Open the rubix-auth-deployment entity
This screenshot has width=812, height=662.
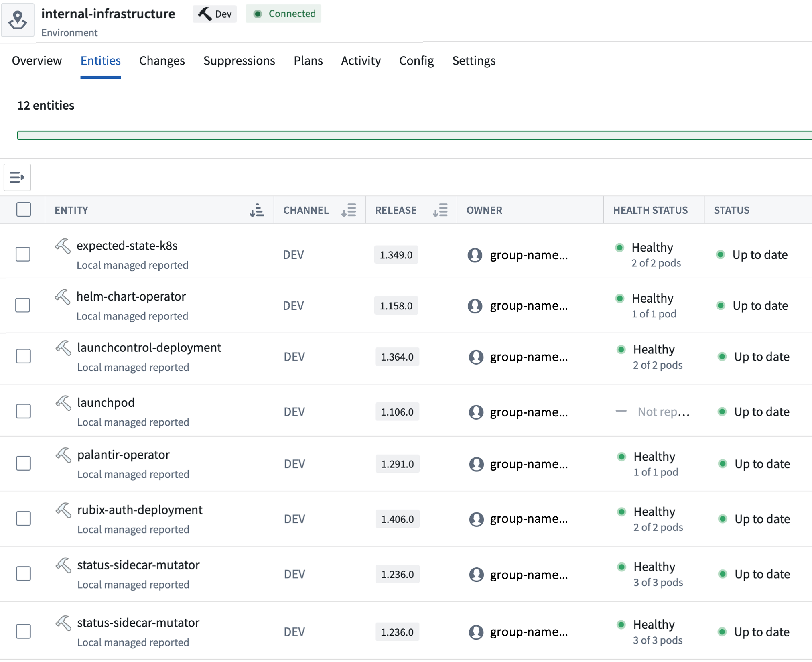(140, 510)
